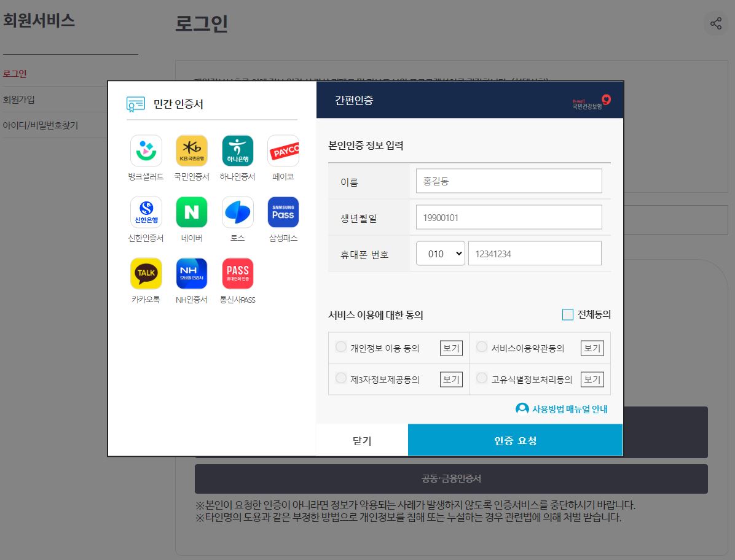Select the 신한인증서 icon
This screenshot has height=560, width=735.
click(146, 212)
